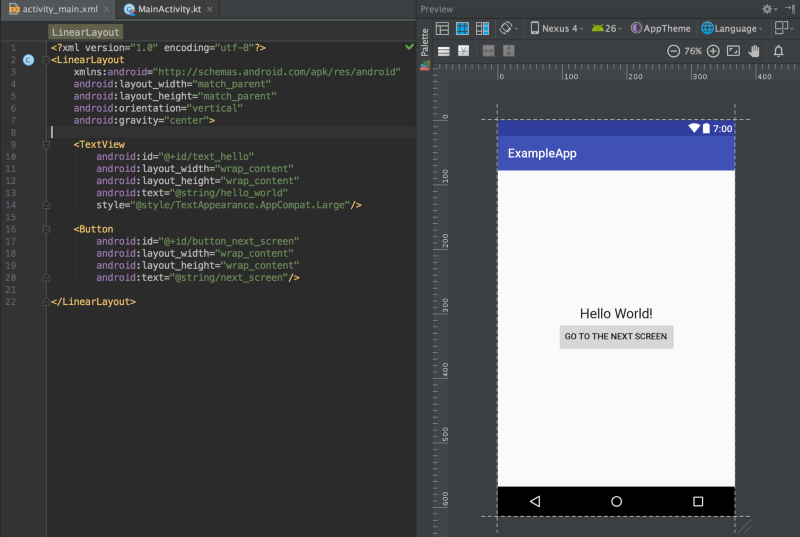Click the preview home circle button
The image size is (800, 537).
[616, 501]
